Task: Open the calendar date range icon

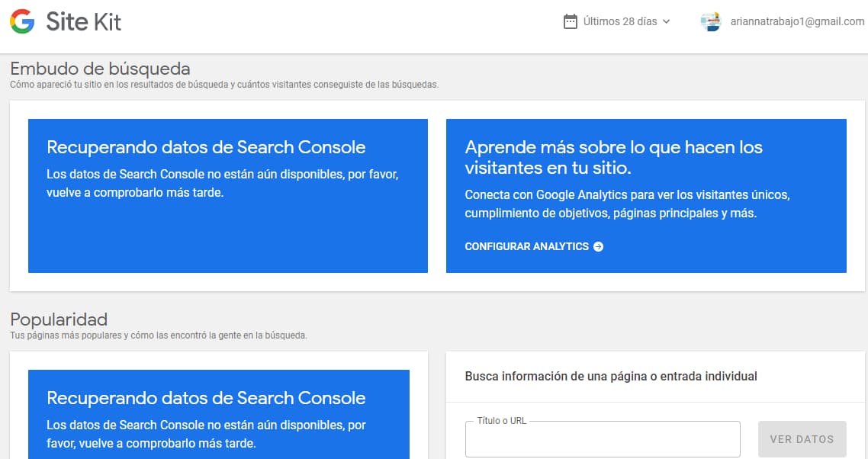Action: pos(571,21)
